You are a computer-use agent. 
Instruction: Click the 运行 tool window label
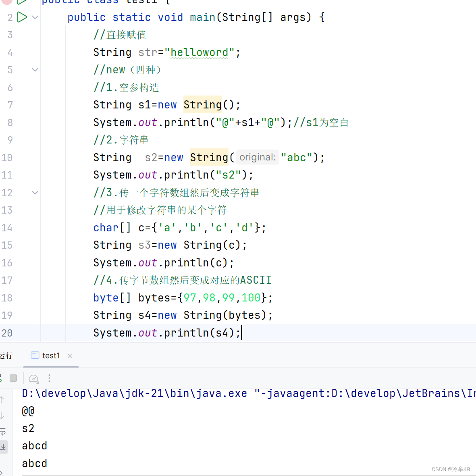[x=6, y=355]
